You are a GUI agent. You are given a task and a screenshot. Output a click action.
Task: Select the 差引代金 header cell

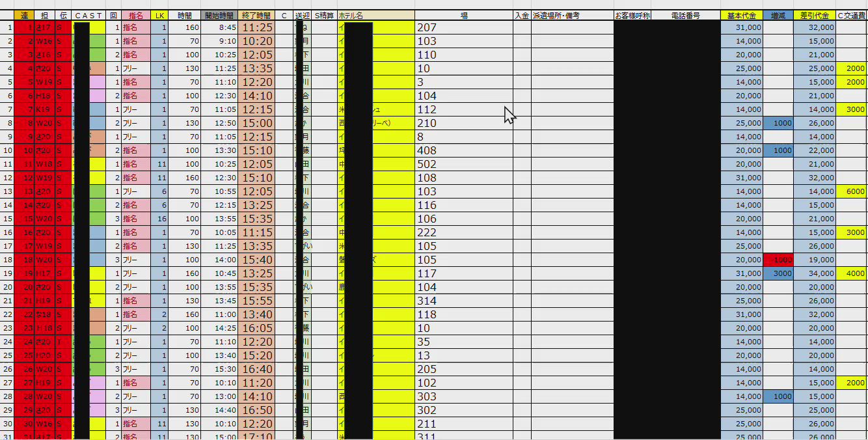(x=814, y=15)
